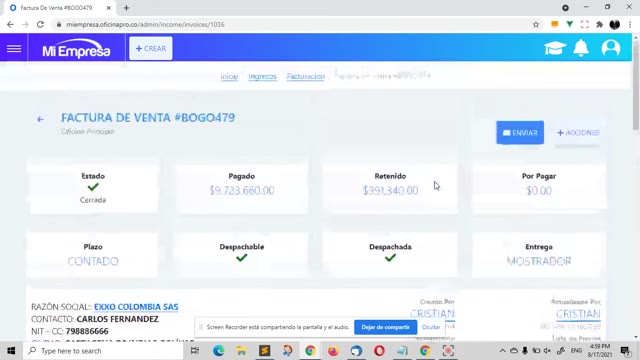This screenshot has height=360, width=640.
Task: Navigate to the Facturacion breadcrumb
Action: pos(305,76)
